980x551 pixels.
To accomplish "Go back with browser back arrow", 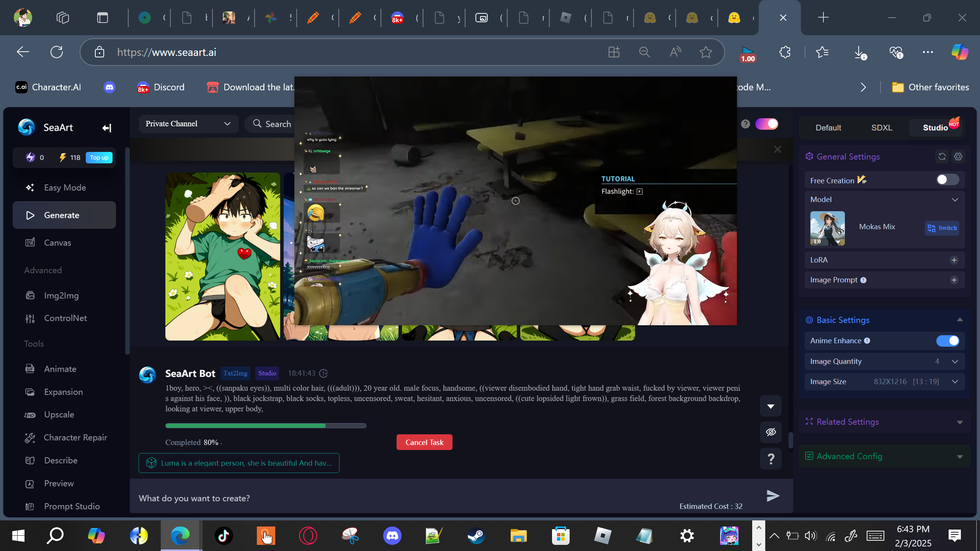I will (x=23, y=52).
